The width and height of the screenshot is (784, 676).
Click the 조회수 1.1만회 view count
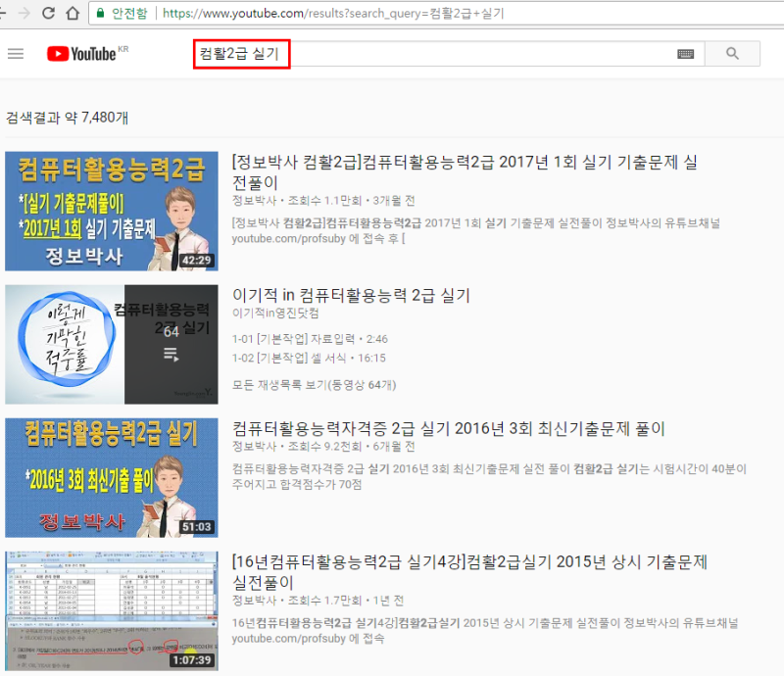324,201
